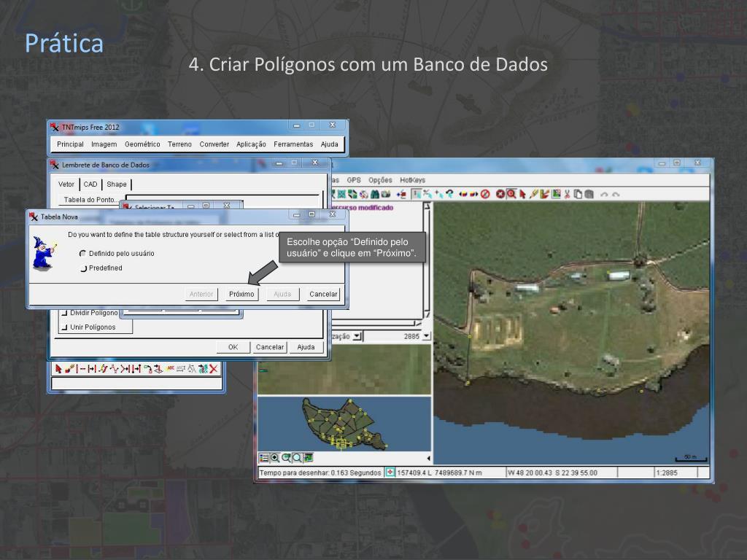Click Cancelar in Lembrete de Banco de Dados
The width and height of the screenshot is (747, 560).
click(270, 347)
